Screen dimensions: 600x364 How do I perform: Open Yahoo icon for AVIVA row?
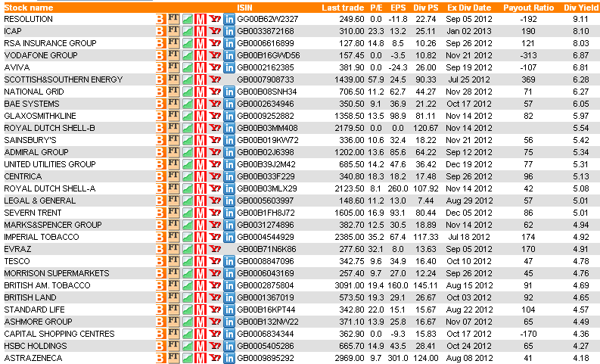(215, 67)
